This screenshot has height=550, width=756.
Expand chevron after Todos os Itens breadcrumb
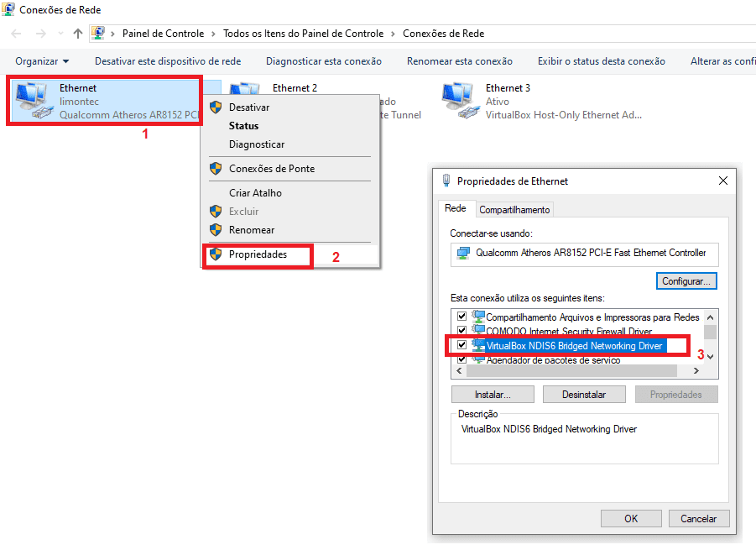(393, 34)
